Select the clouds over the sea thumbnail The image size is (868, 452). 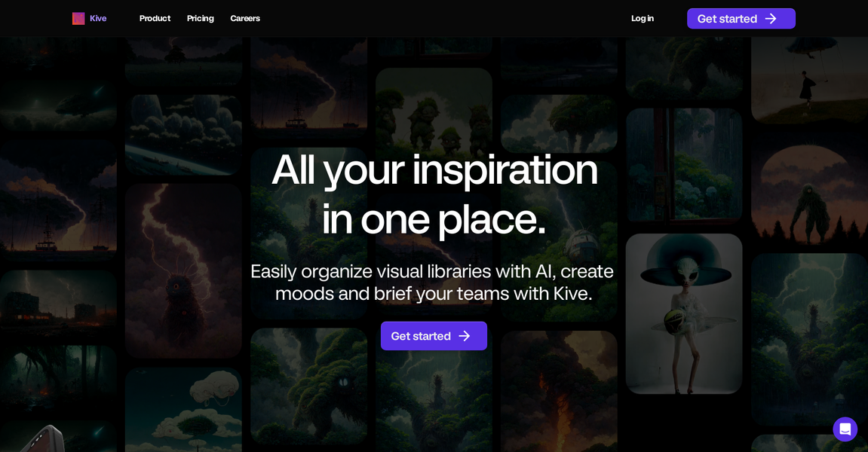(x=183, y=134)
